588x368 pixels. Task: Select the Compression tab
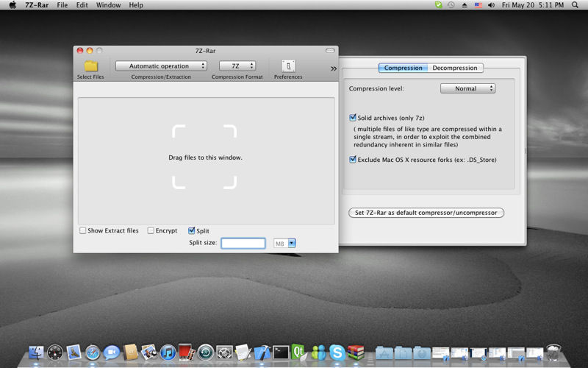click(x=403, y=68)
